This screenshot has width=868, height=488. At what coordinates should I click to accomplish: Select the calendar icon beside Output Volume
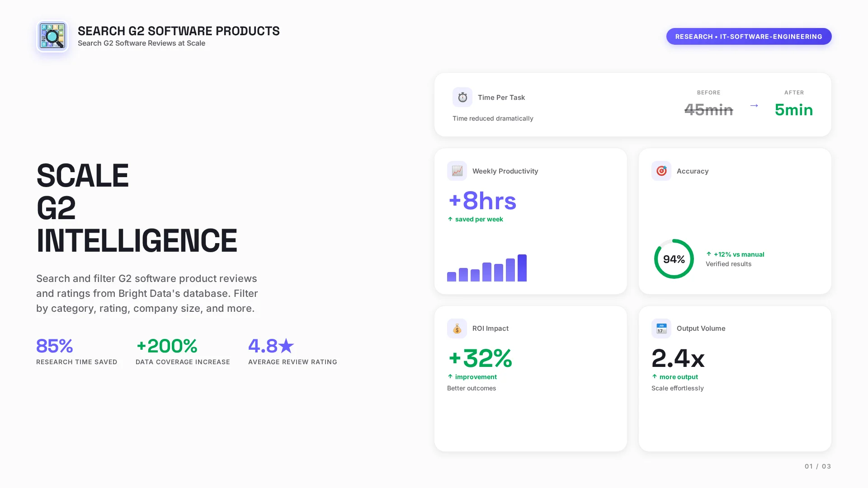click(x=661, y=328)
